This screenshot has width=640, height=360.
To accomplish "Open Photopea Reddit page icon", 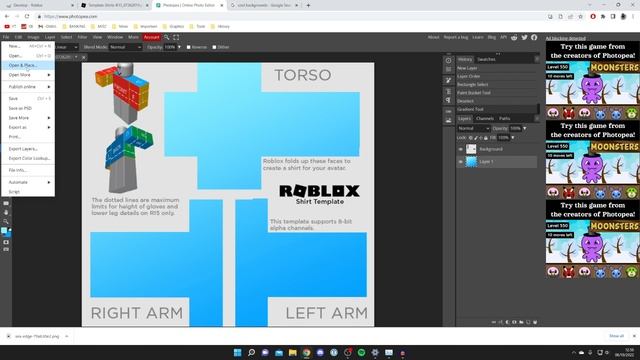I will [x=514, y=37].
